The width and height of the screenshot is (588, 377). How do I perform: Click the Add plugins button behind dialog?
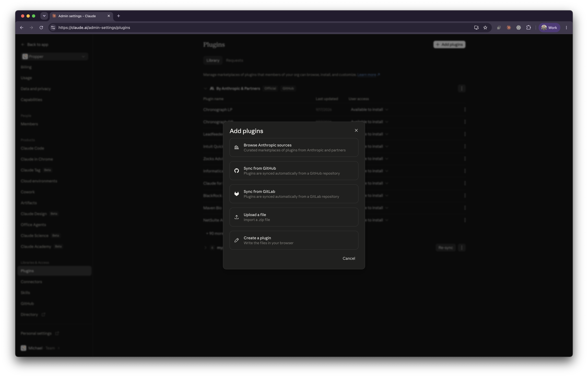tap(449, 44)
